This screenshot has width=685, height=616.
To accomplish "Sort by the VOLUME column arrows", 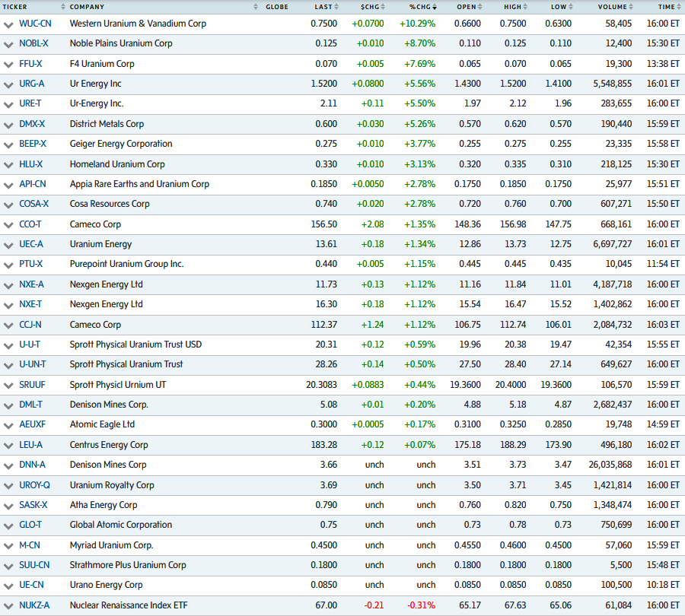I will pyautogui.click(x=631, y=7).
